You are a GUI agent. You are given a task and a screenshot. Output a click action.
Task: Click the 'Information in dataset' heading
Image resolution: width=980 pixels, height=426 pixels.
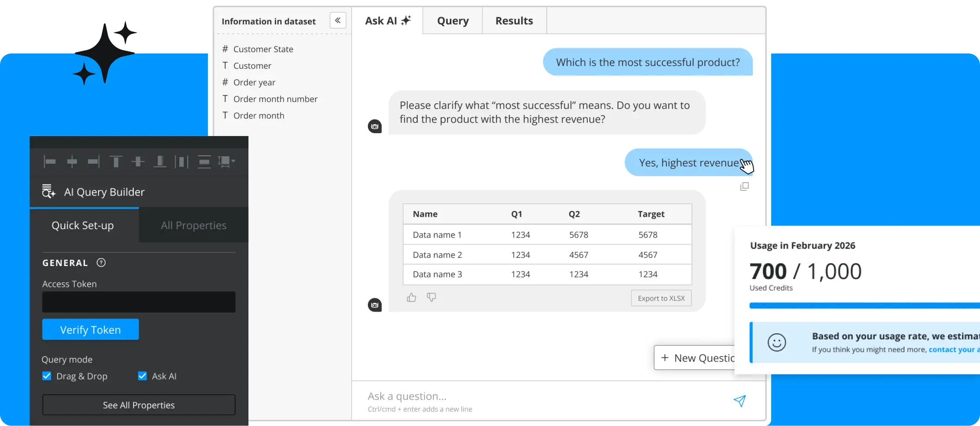click(269, 21)
